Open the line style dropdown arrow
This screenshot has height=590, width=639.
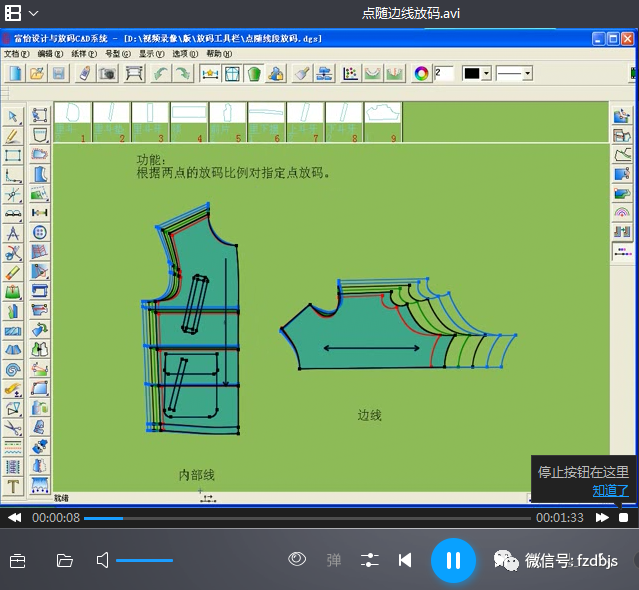tap(528, 74)
